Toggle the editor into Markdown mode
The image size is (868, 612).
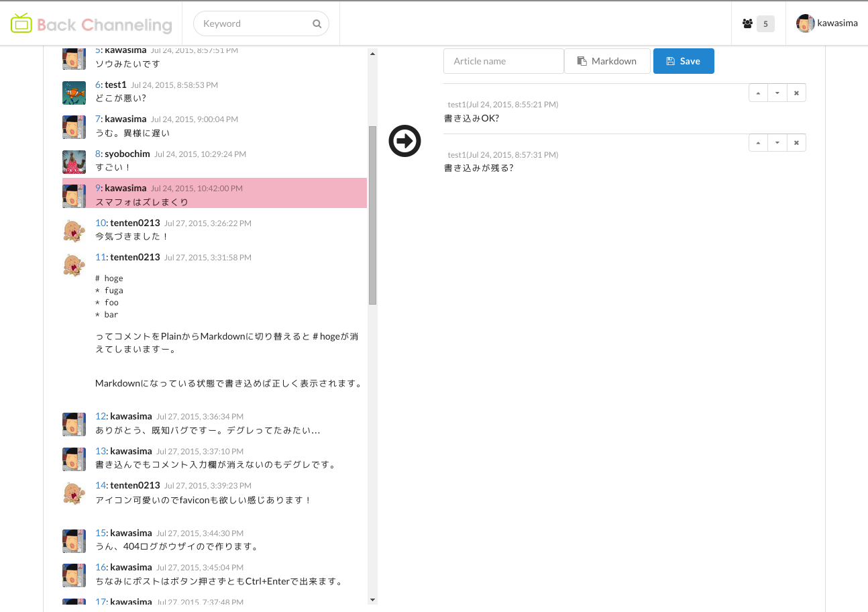607,60
